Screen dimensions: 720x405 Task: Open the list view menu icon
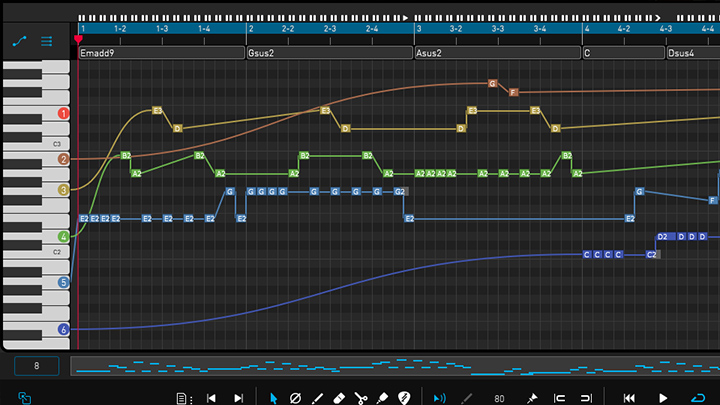[46, 42]
